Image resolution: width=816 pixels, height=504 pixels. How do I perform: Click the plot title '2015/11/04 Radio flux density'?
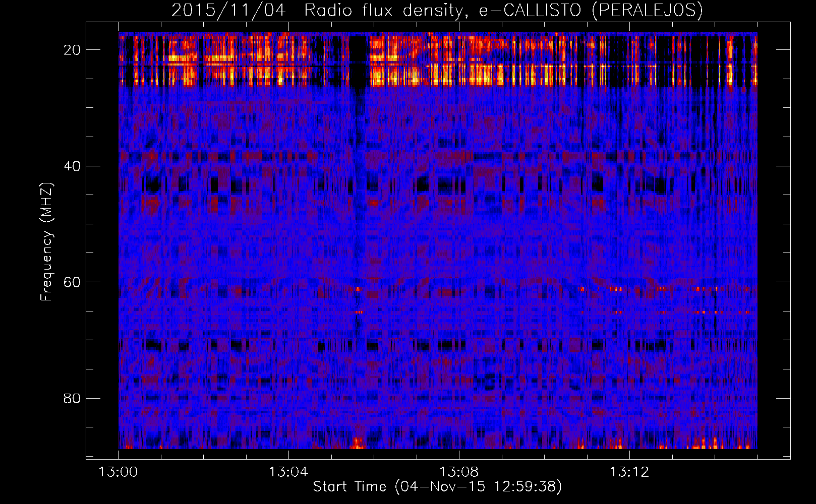[x=437, y=10]
